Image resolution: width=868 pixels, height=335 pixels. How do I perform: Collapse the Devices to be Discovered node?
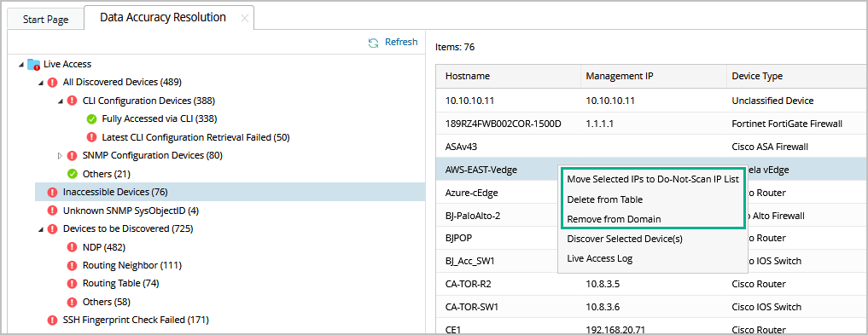(x=40, y=228)
